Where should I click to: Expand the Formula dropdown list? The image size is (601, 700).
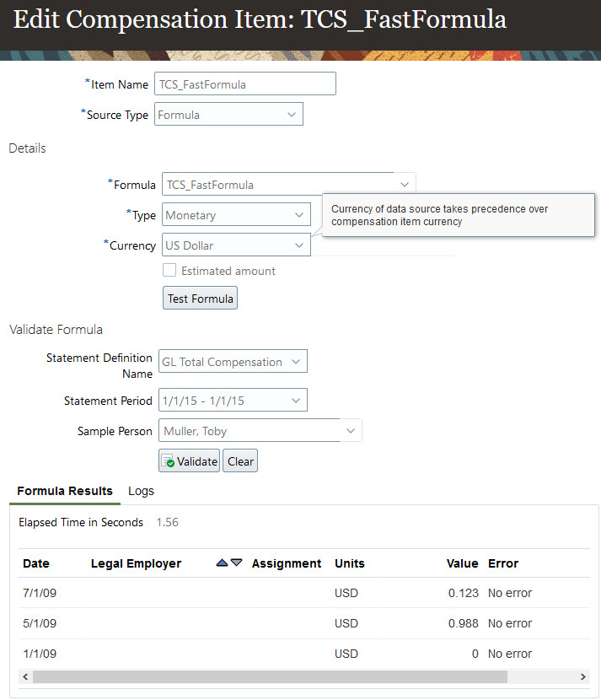[405, 185]
